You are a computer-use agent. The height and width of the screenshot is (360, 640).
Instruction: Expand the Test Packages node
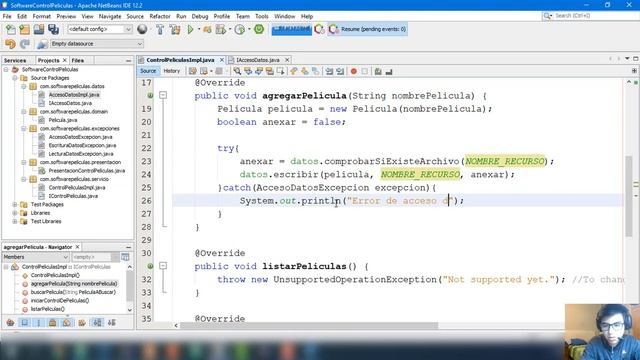[15, 204]
